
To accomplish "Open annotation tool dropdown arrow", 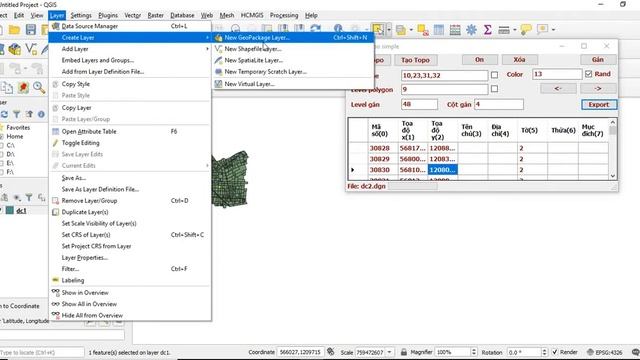I will tap(553, 29).
